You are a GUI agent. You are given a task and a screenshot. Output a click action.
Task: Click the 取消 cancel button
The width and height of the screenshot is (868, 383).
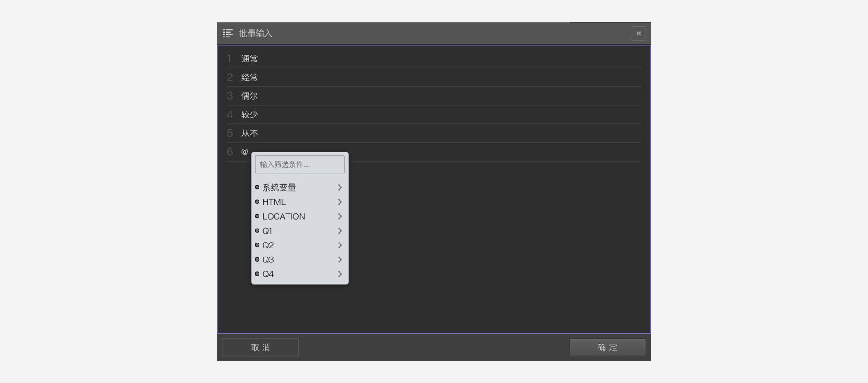click(x=260, y=347)
